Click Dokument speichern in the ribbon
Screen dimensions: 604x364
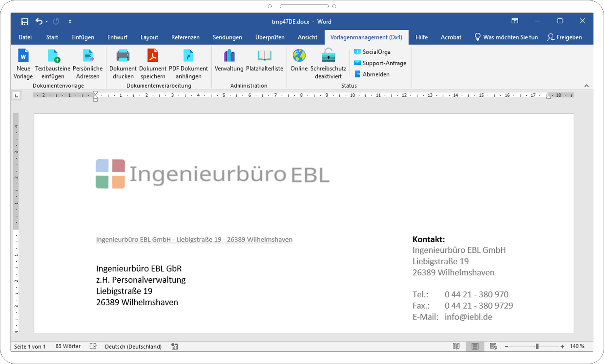[x=153, y=63]
